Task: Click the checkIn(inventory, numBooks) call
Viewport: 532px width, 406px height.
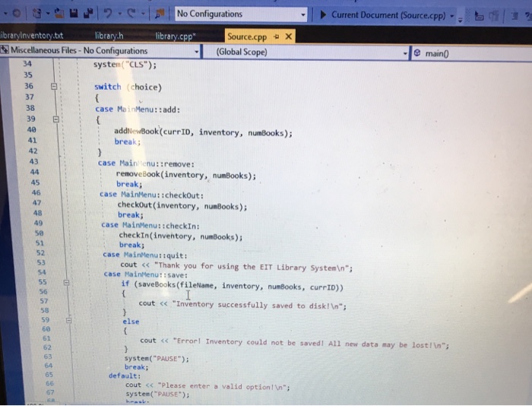Action: click(181, 236)
